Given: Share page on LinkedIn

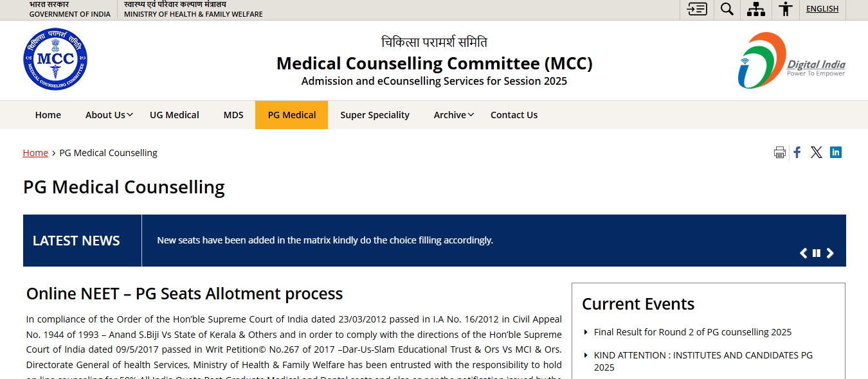Looking at the screenshot, I should (836, 152).
